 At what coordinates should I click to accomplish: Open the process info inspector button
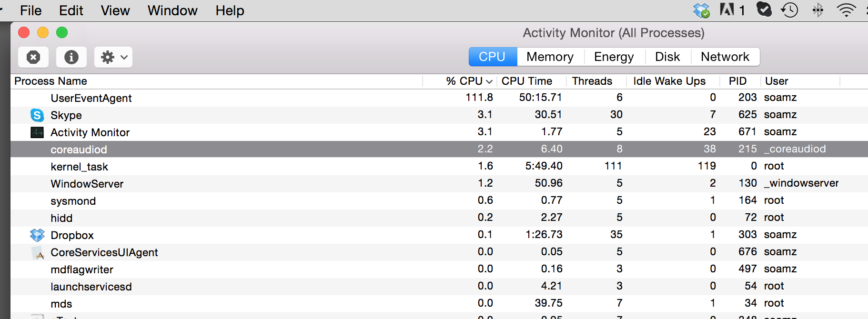[71, 57]
